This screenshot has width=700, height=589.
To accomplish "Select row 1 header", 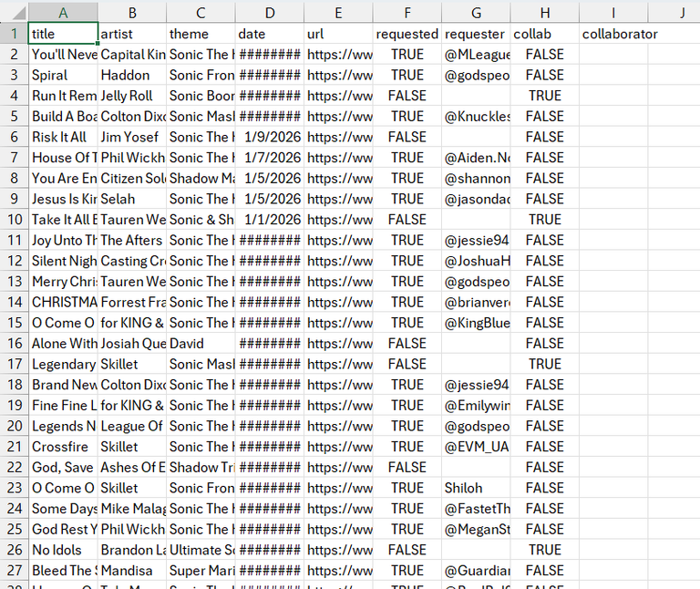I will 15,34.
